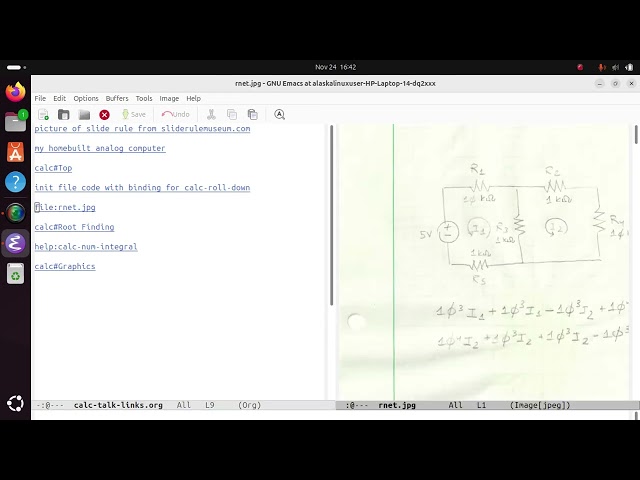Click the L9 line indicator in mode line
Screen dimensions: 640x480
point(210,405)
